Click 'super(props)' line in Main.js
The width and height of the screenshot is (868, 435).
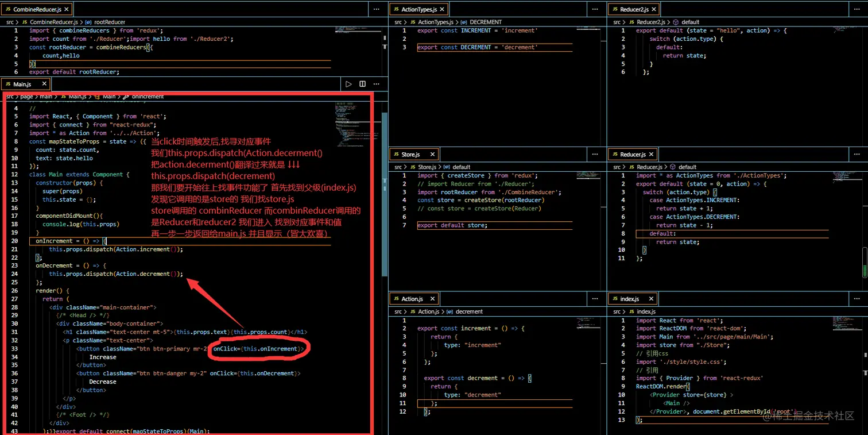[x=63, y=191]
